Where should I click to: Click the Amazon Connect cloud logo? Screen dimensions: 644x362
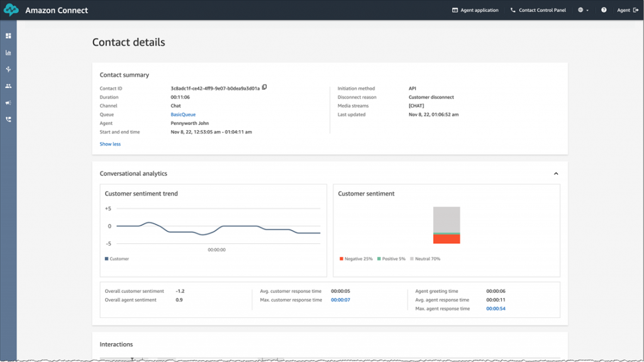tap(11, 9)
